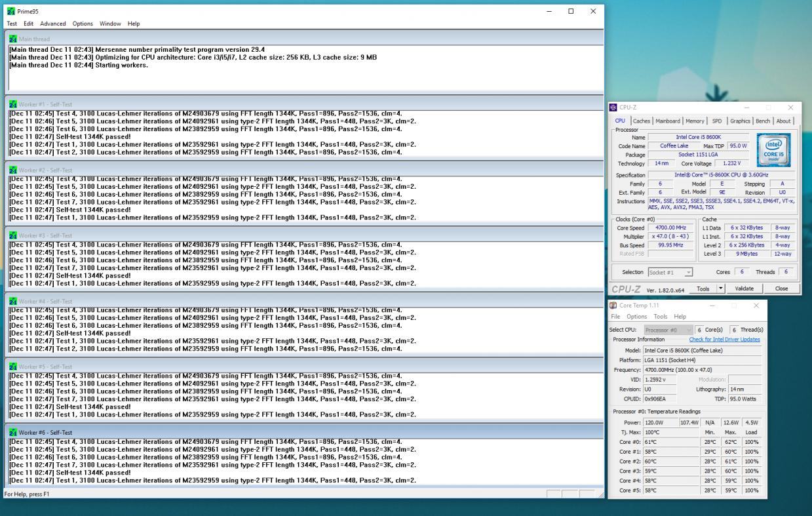
Task: Click the Core Temp Model i5 8600K field
Action: [x=702, y=350]
